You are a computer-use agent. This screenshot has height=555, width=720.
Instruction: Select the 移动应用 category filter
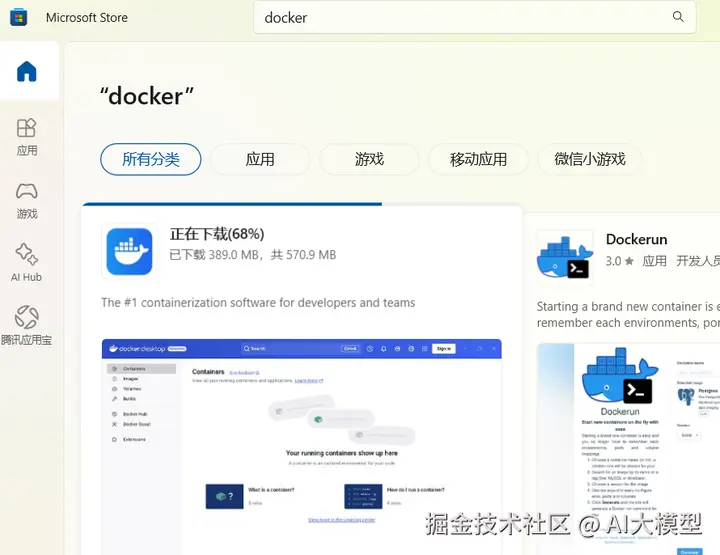coord(478,159)
